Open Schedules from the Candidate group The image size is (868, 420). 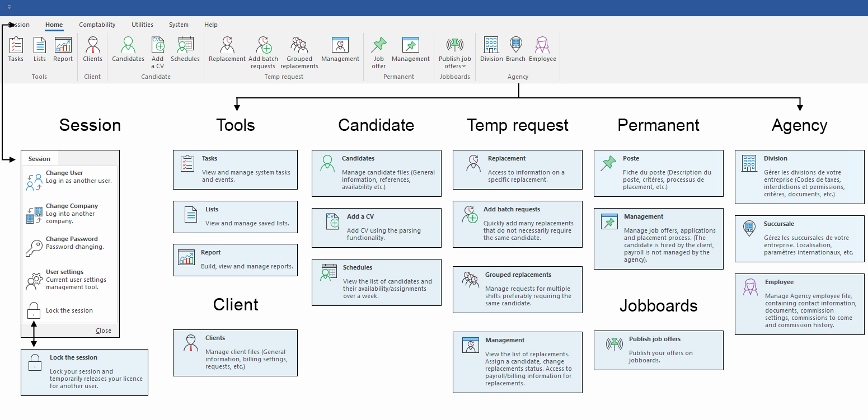click(x=185, y=49)
